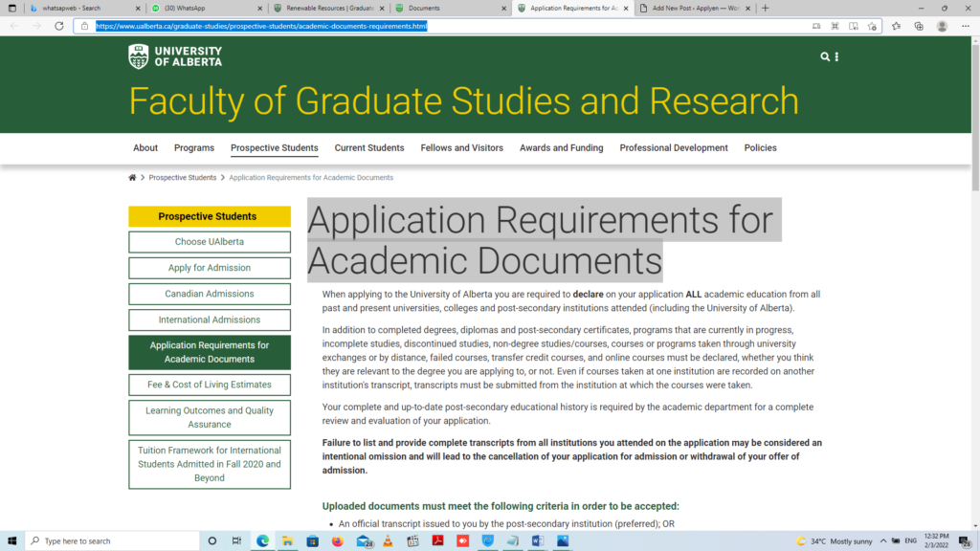This screenshot has width=980, height=551.
Task: Launch Firefox from taskbar
Action: (x=338, y=541)
